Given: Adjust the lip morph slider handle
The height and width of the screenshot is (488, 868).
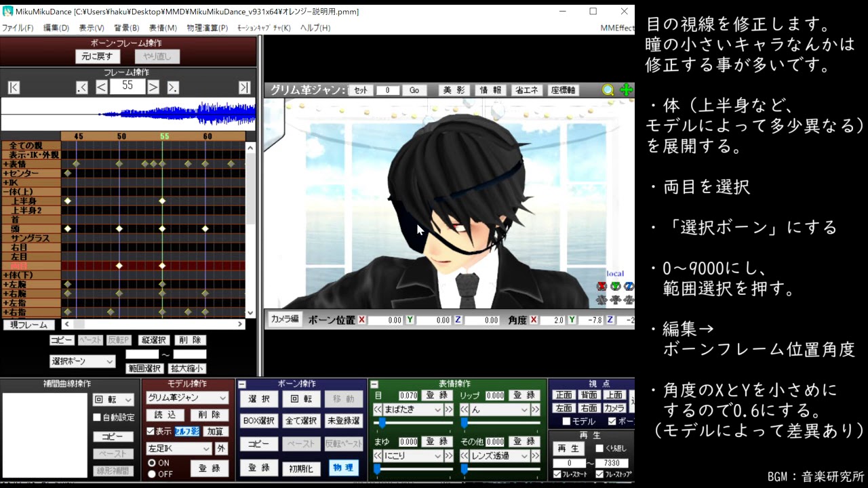Looking at the screenshot, I should [464, 423].
